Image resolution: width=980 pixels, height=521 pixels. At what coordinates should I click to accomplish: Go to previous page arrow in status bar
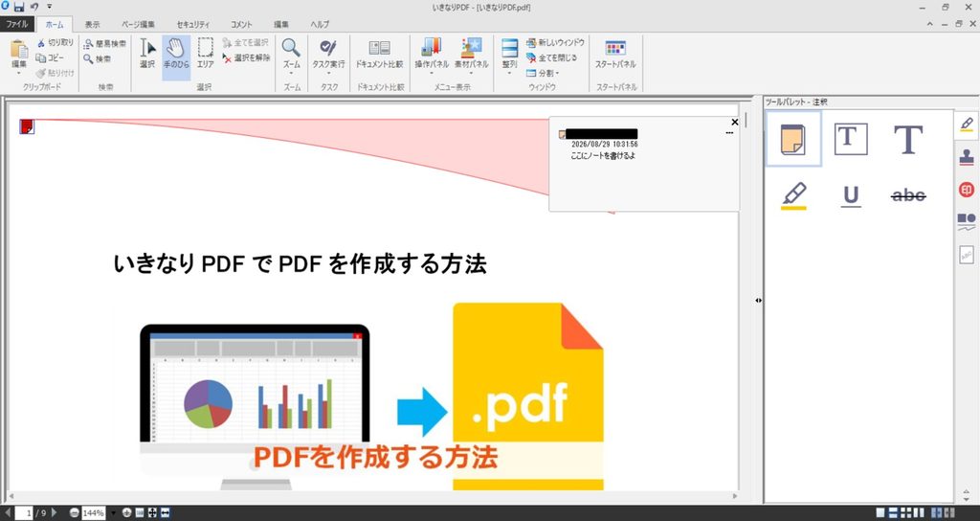(x=8, y=513)
